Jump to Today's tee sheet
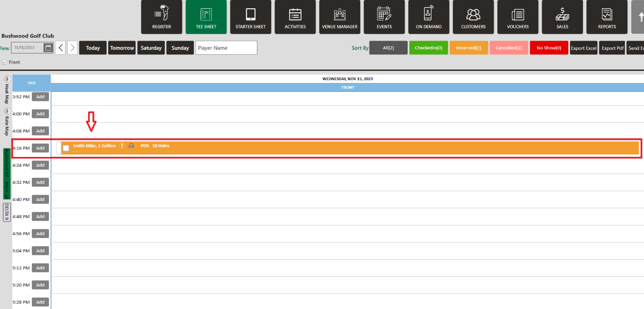 click(93, 48)
